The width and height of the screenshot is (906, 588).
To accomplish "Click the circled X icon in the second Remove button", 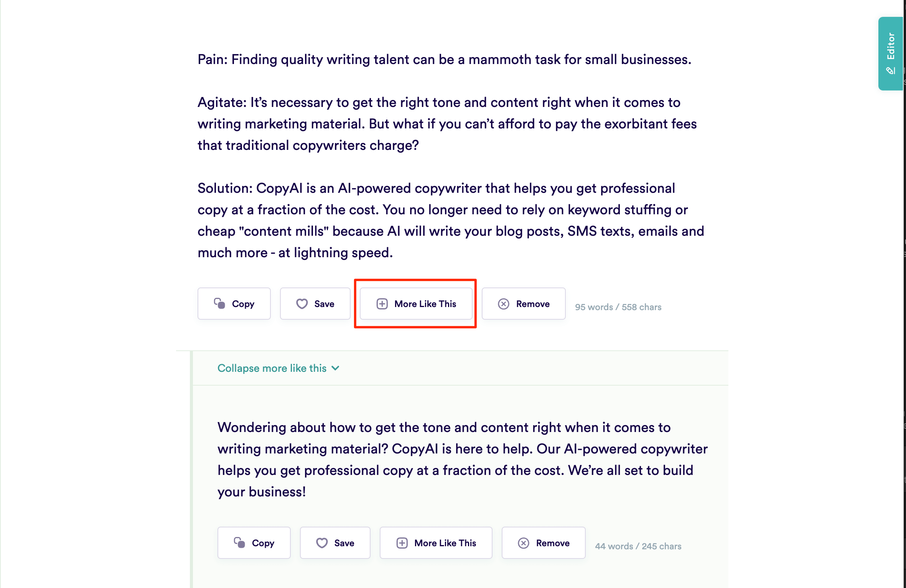I will [x=523, y=543].
